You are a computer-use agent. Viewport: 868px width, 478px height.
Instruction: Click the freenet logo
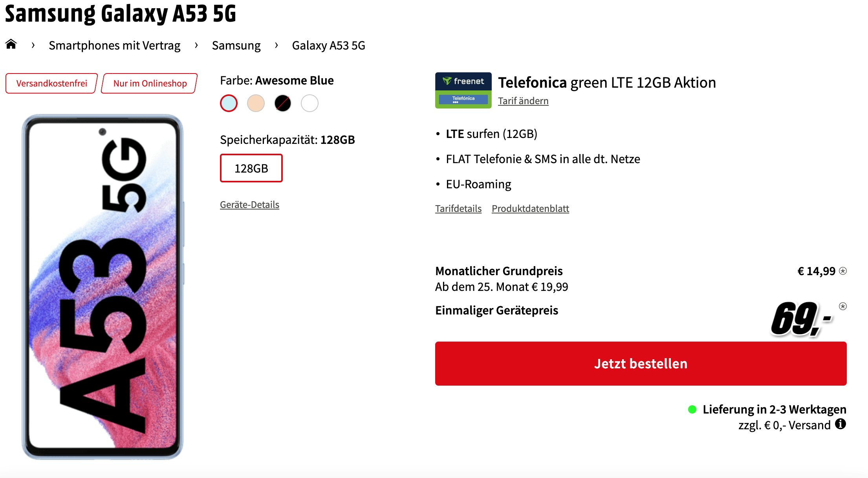463,82
